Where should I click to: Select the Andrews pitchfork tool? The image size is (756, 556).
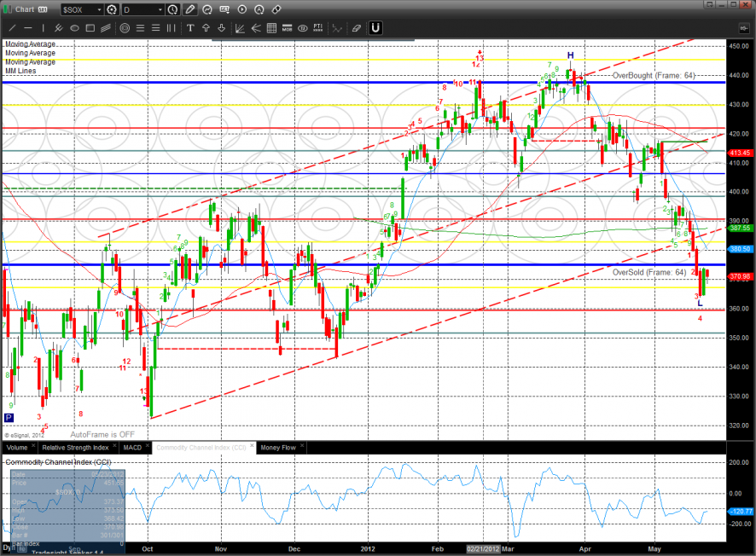[58, 28]
